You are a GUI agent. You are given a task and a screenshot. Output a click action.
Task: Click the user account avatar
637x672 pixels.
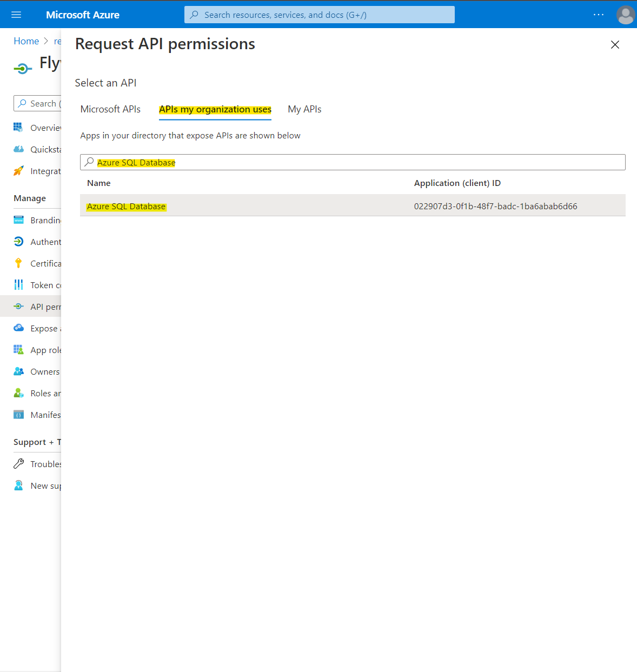point(625,15)
